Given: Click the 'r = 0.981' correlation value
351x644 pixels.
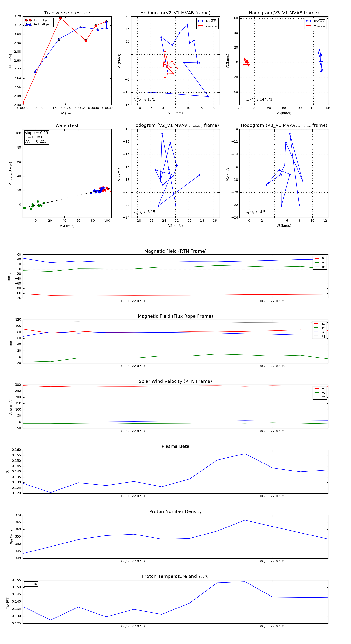Looking at the screenshot, I should click(34, 137).
